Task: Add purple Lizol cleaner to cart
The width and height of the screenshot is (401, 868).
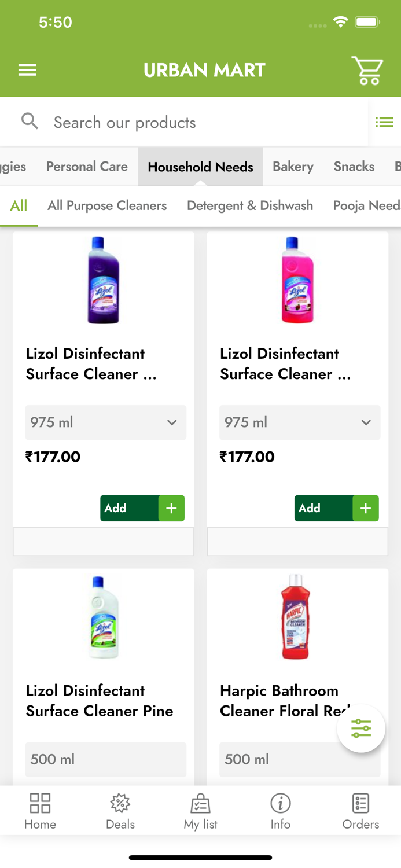Action: point(142,508)
